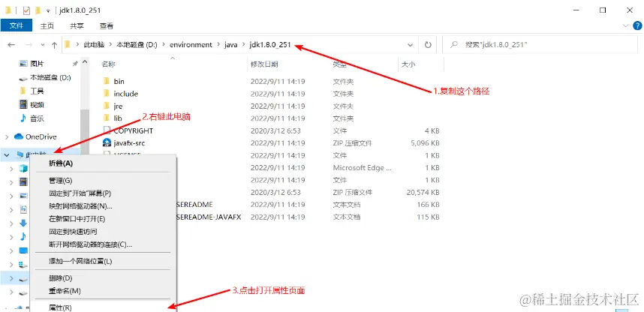Click the Back arrow navigation button

click(11, 45)
